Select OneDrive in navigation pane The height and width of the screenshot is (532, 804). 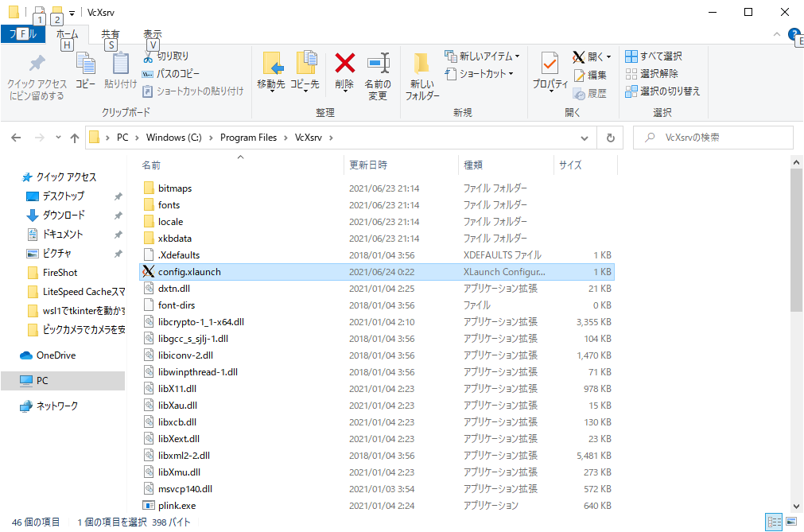pos(56,355)
